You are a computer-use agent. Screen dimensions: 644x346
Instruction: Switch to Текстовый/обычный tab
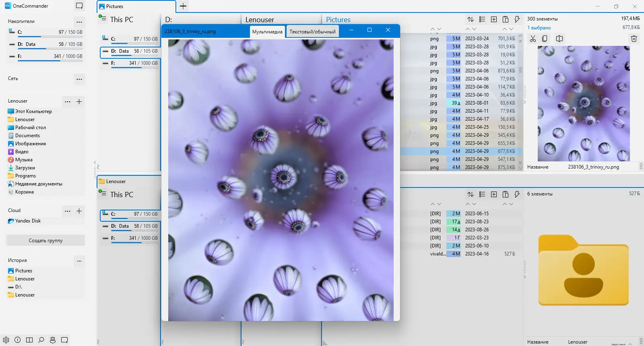313,32
